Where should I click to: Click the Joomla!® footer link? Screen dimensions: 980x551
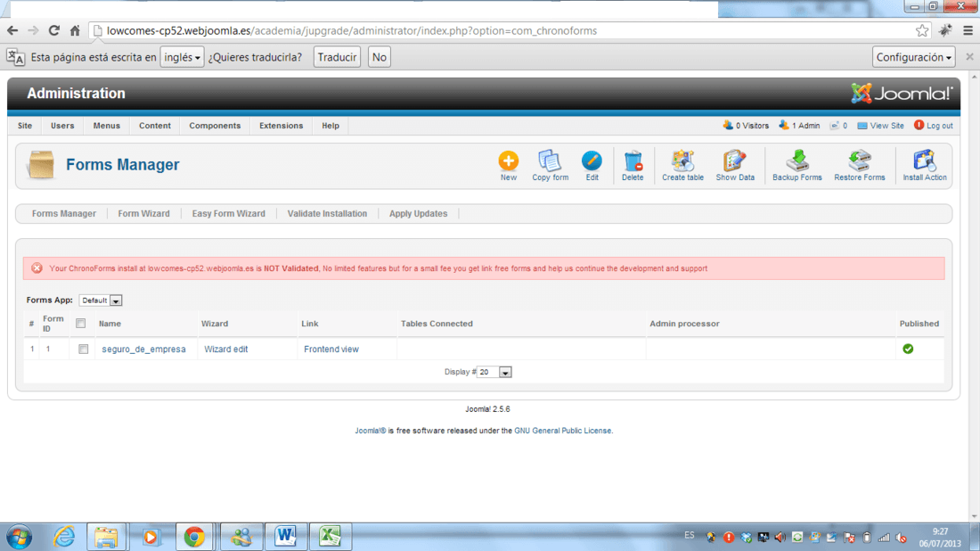370,431
